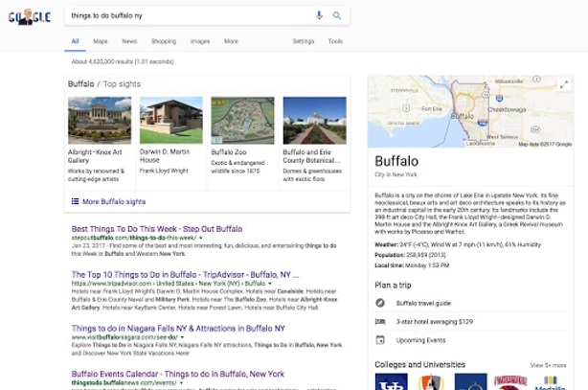Open the Medaille college logo thumbnail
The image size is (588, 390).
coord(550,381)
